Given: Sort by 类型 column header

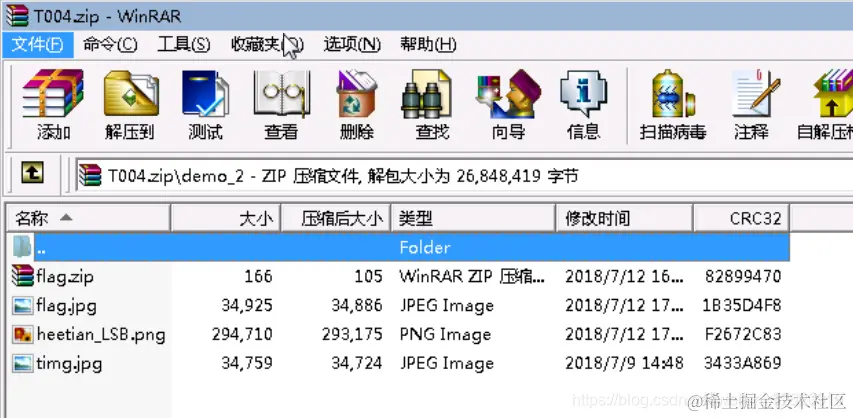Looking at the screenshot, I should pyautogui.click(x=473, y=218).
